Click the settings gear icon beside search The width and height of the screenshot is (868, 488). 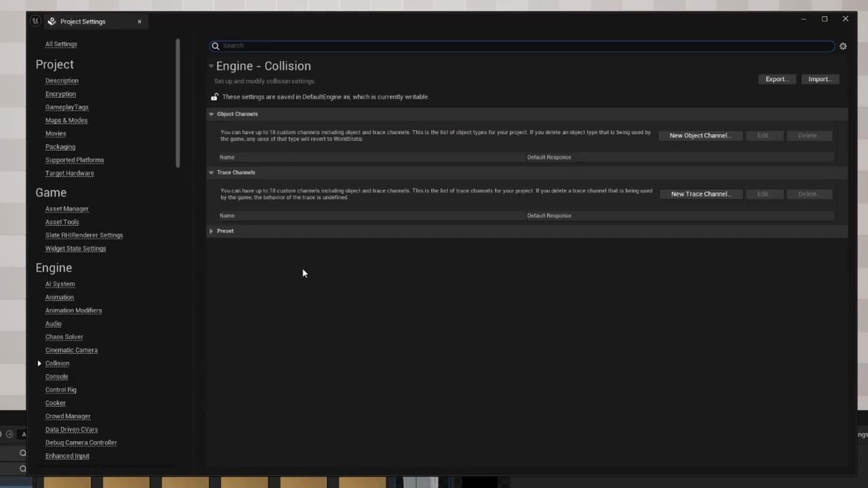(843, 46)
